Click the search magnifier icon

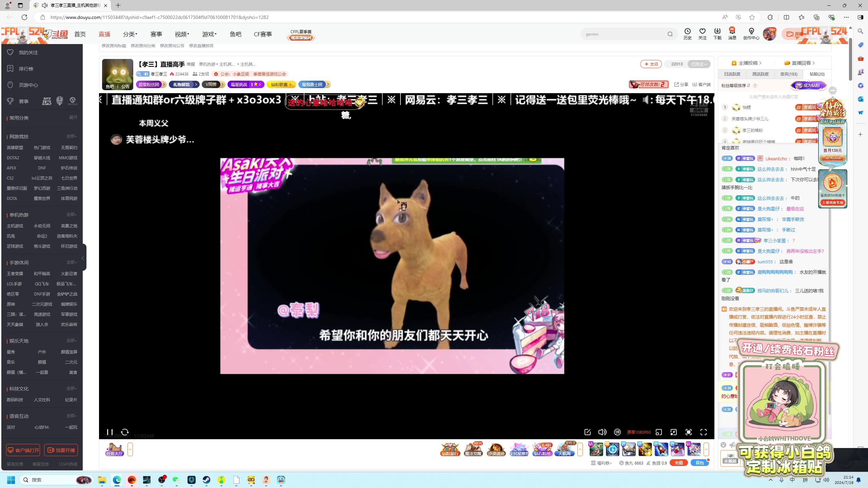(670, 34)
